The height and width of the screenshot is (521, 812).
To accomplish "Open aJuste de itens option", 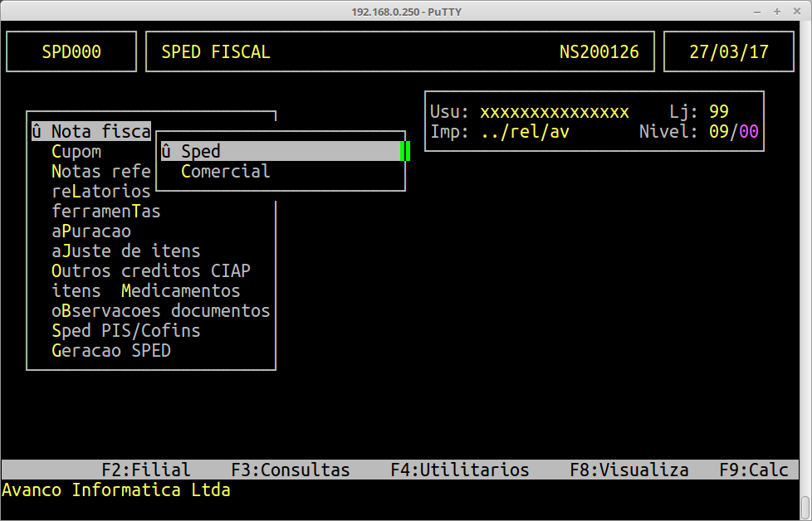I will pos(125,251).
